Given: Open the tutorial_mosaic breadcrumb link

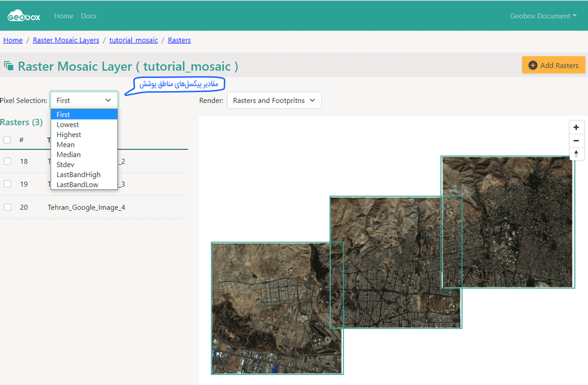Looking at the screenshot, I should point(133,40).
